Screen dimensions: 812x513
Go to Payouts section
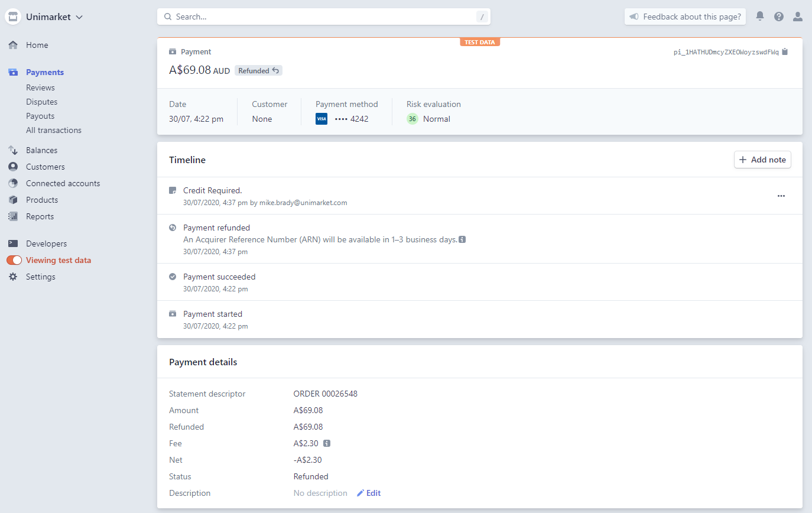coord(40,116)
